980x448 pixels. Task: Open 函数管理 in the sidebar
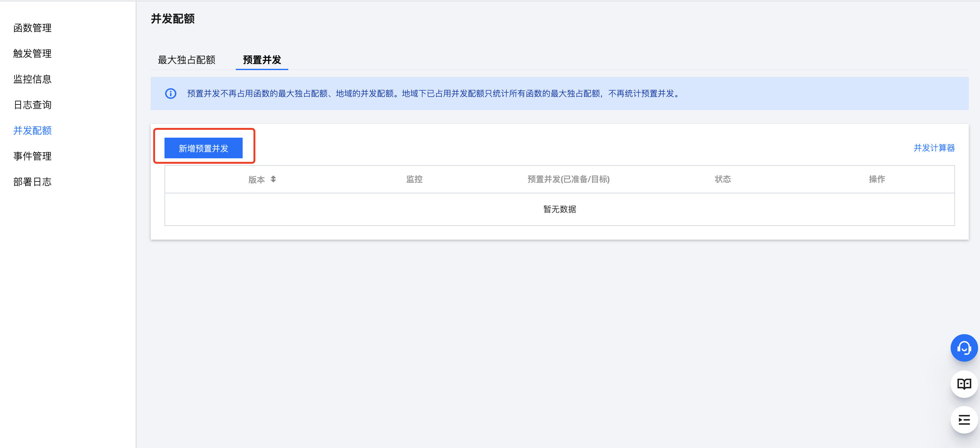tap(32, 28)
